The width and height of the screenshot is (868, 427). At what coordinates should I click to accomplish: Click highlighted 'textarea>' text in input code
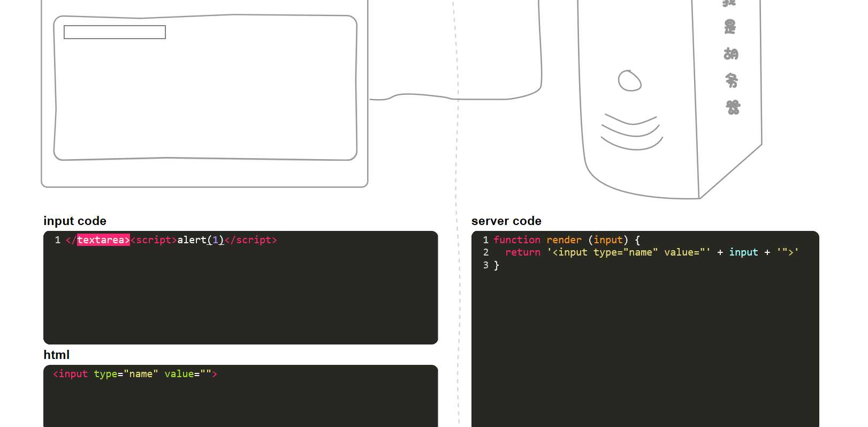pos(103,240)
